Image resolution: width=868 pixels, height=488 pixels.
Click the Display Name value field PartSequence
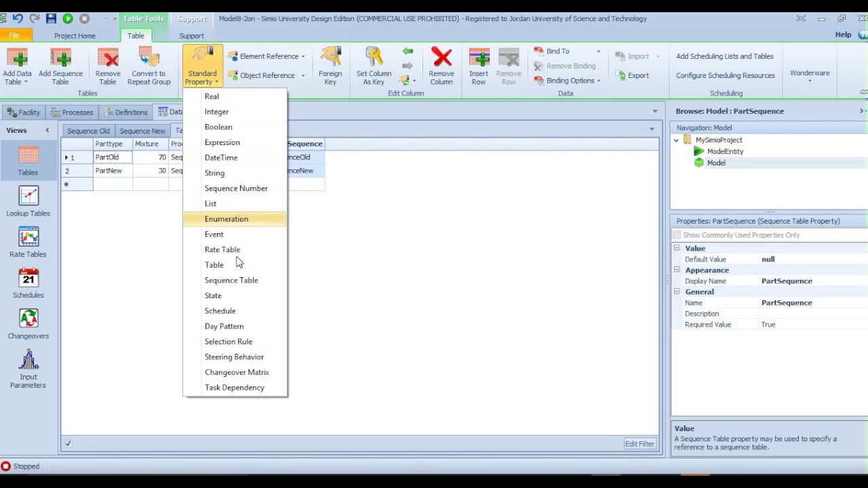click(x=812, y=281)
